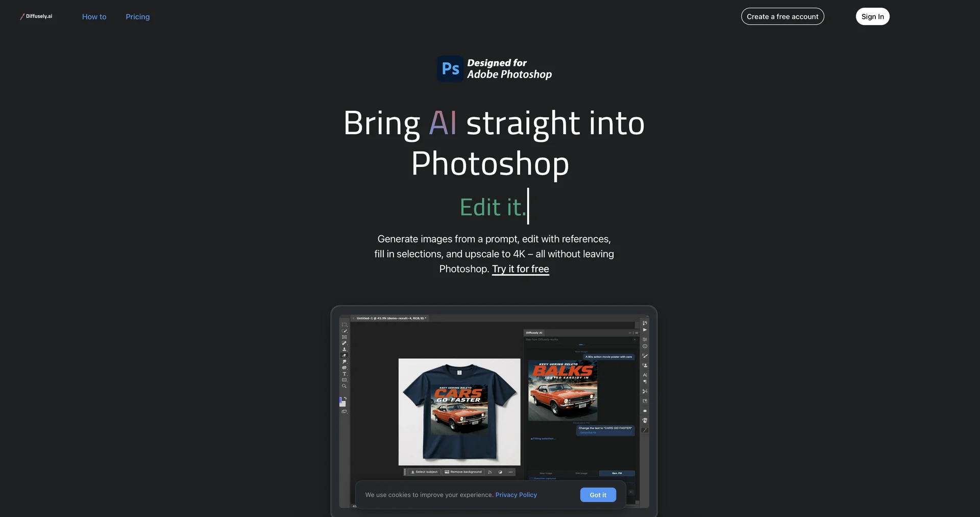This screenshot has width=980, height=517.
Task: Select the Sign In button
Action: tap(873, 16)
